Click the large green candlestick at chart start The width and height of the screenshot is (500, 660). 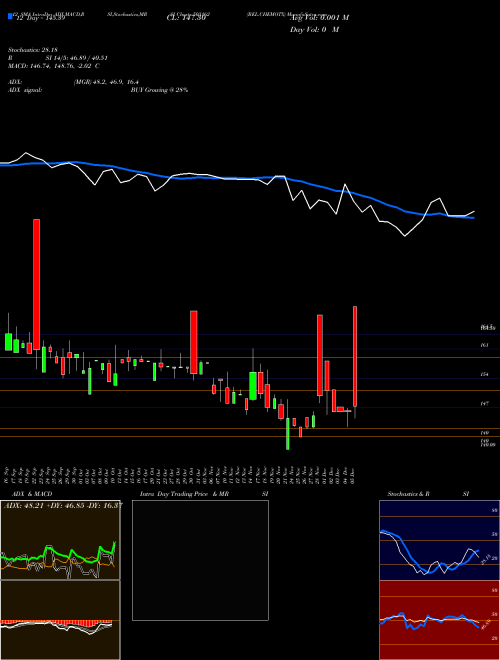tap(8, 342)
